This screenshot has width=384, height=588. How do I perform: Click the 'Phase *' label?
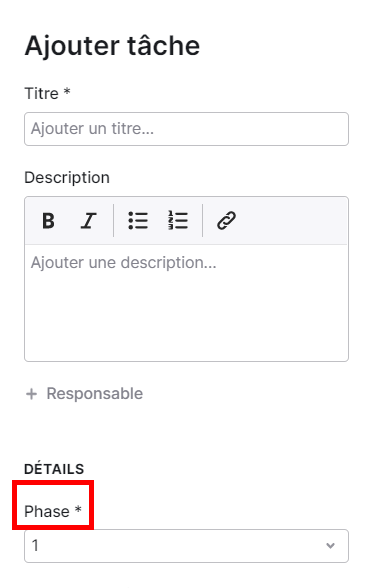tap(53, 511)
